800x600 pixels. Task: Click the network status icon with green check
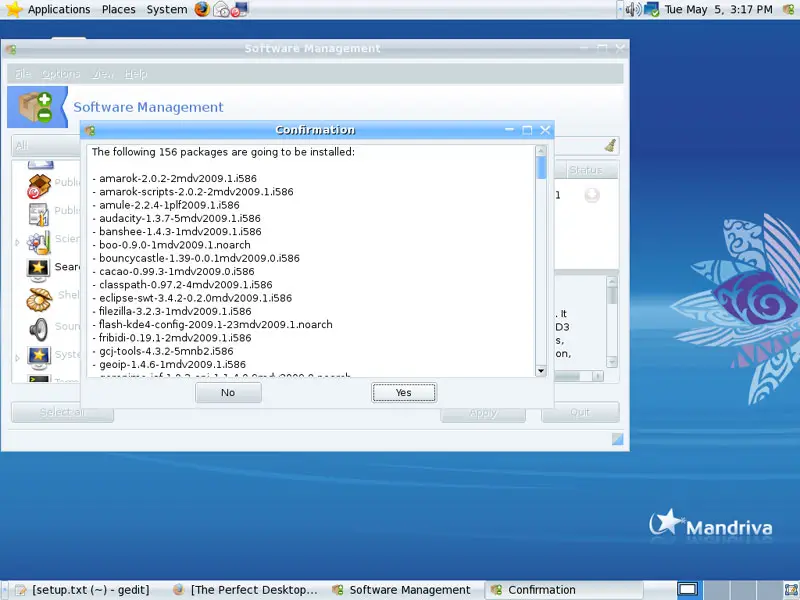652,9
